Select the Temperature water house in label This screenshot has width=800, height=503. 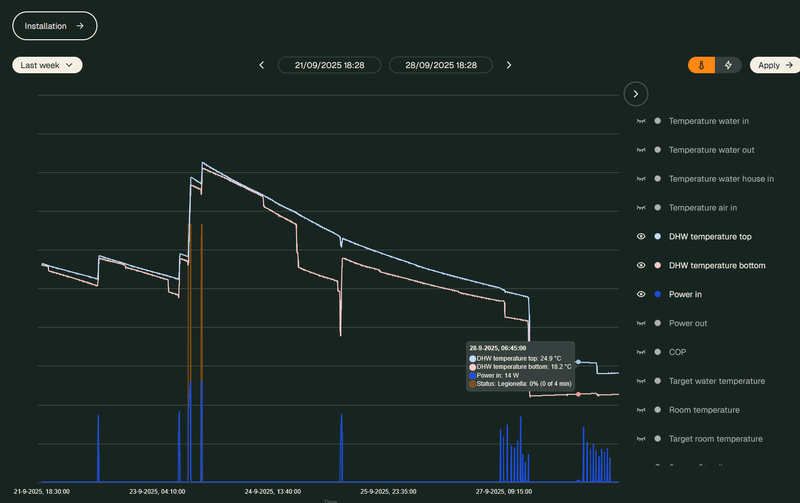(x=721, y=179)
